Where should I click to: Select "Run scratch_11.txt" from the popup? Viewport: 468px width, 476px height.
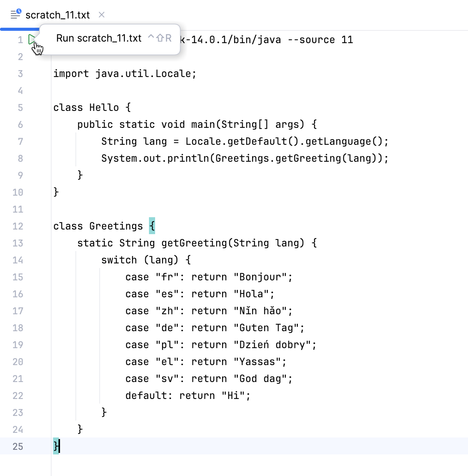pos(99,38)
